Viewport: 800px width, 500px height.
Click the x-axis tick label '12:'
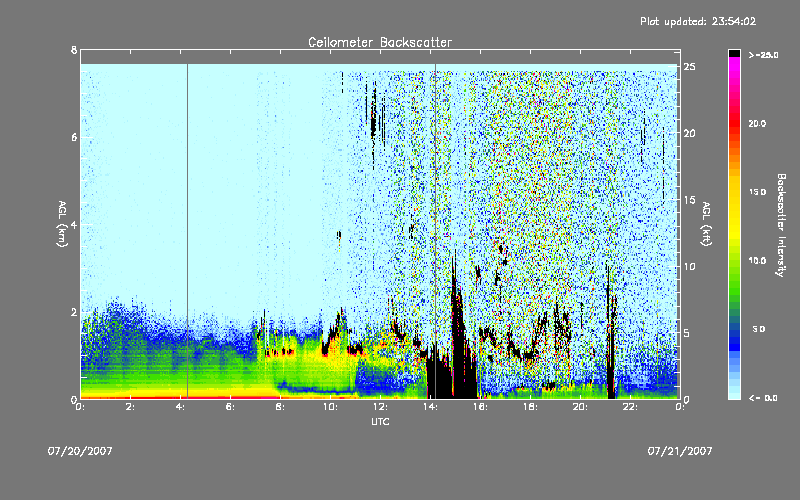380,407
